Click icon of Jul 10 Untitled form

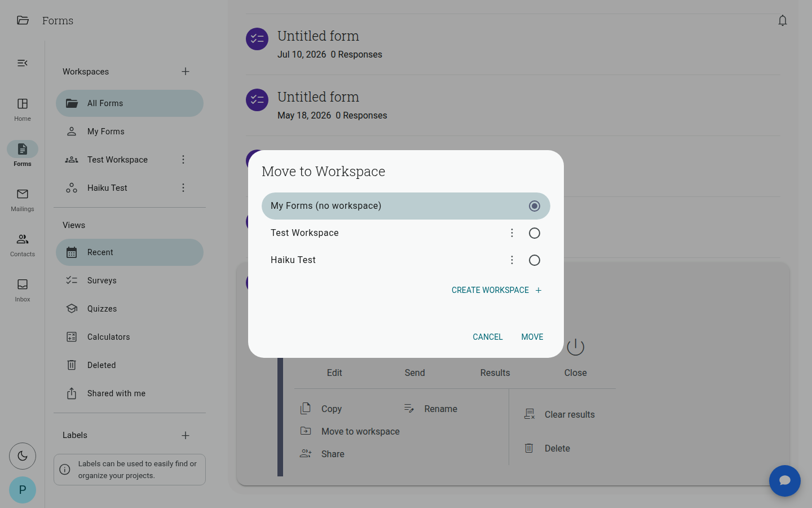click(x=257, y=39)
